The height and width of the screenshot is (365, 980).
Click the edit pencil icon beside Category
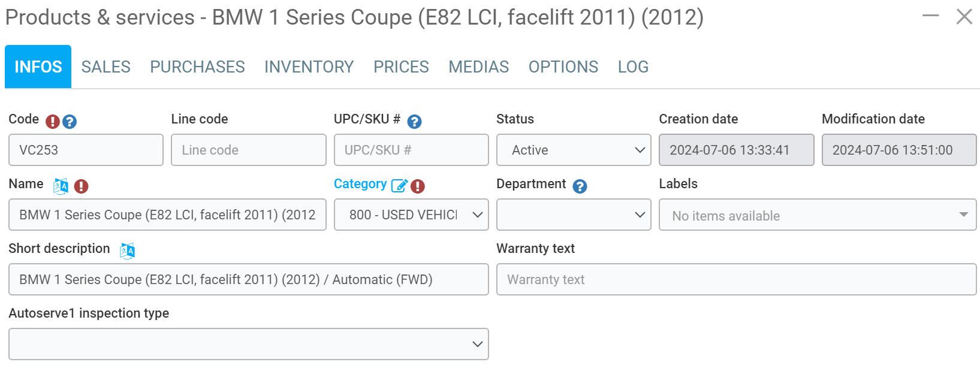click(399, 186)
